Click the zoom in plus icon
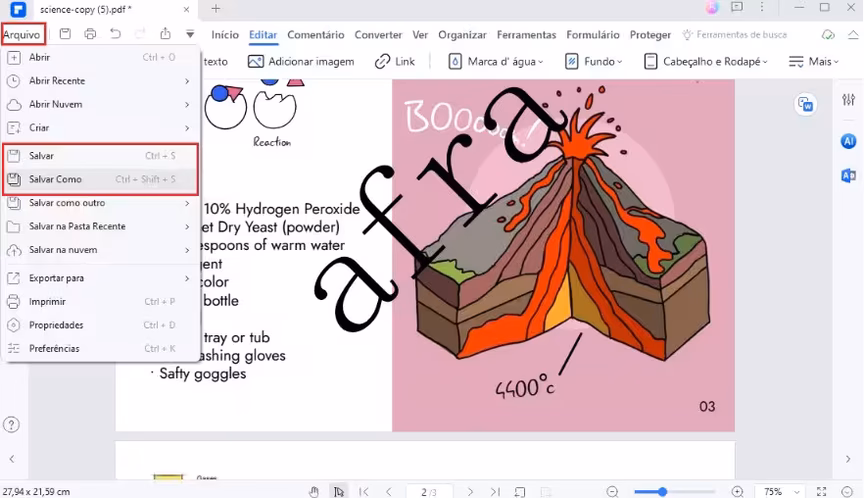Screen dimensions: 864x498 point(737,491)
